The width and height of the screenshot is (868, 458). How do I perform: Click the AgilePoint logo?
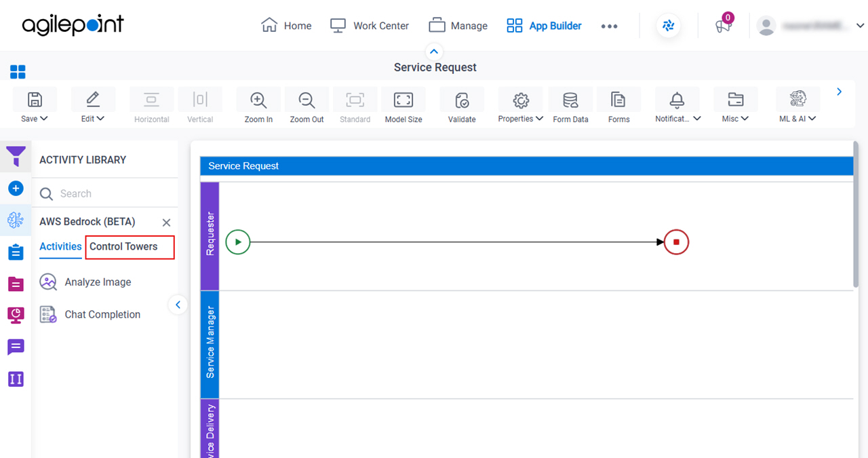pos(73,26)
